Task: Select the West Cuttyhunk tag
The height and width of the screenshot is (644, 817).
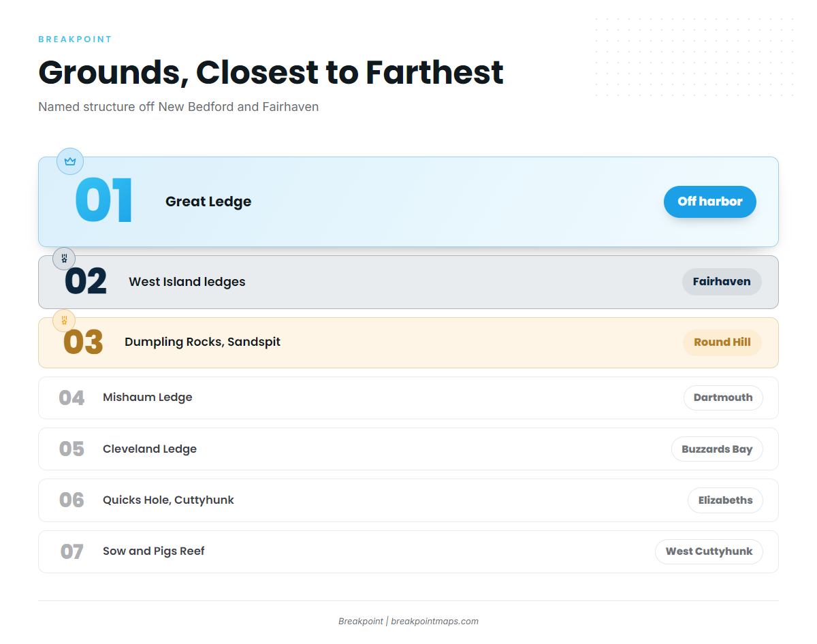Action: 709,551
